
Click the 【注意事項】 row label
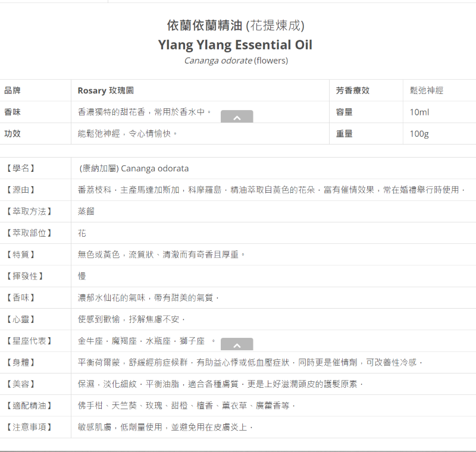coord(29,427)
